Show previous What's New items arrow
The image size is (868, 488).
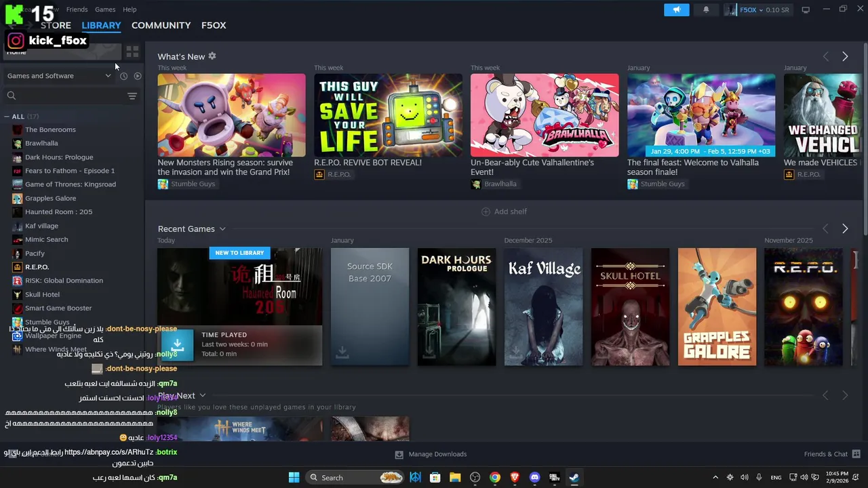[x=826, y=56]
